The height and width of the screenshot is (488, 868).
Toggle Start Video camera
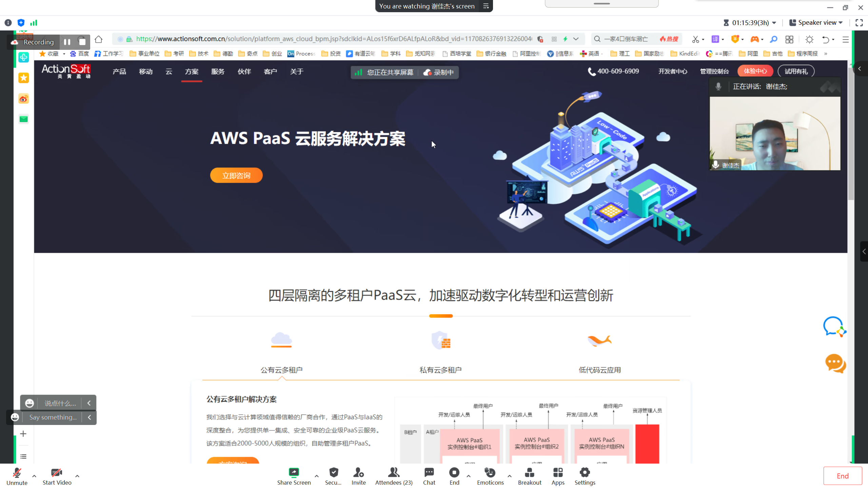(57, 472)
